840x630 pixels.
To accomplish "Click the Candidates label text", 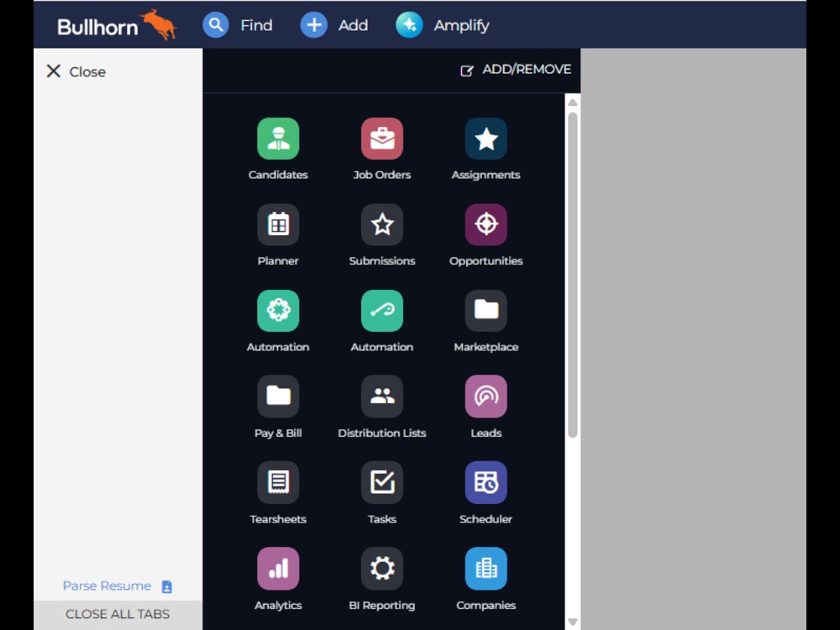I will click(278, 175).
